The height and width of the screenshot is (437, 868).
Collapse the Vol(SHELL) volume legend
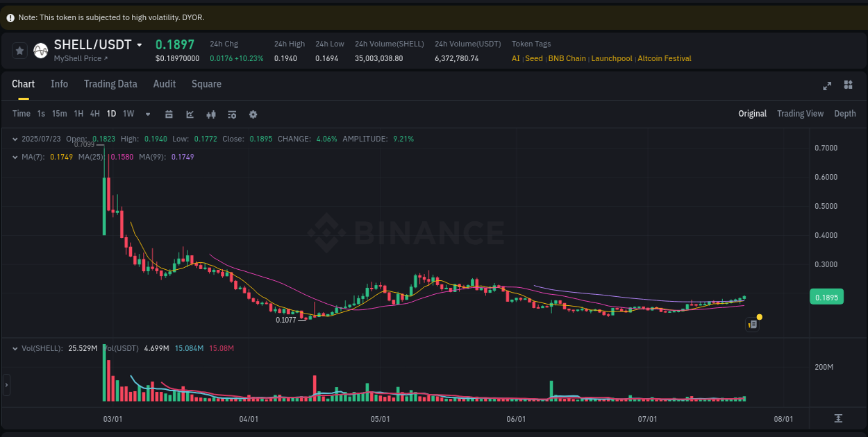tap(15, 348)
